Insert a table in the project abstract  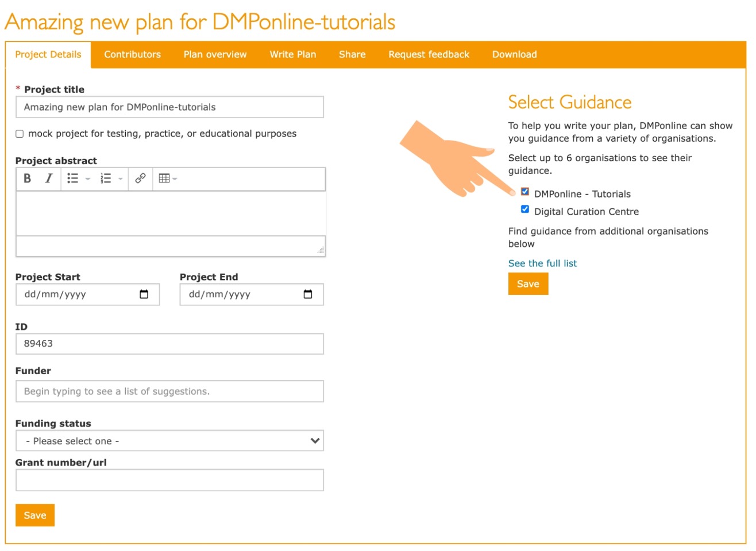164,179
